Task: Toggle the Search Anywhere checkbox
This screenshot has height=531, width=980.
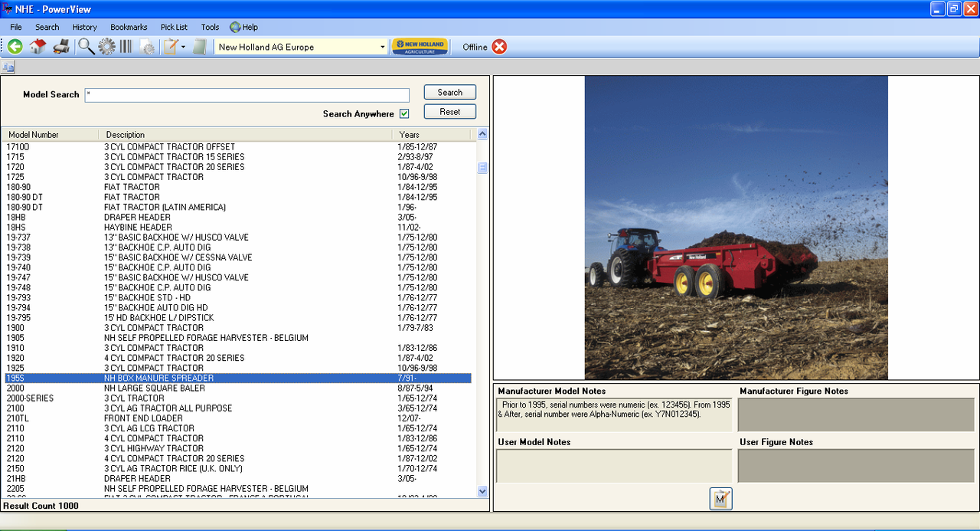Action: pos(404,114)
